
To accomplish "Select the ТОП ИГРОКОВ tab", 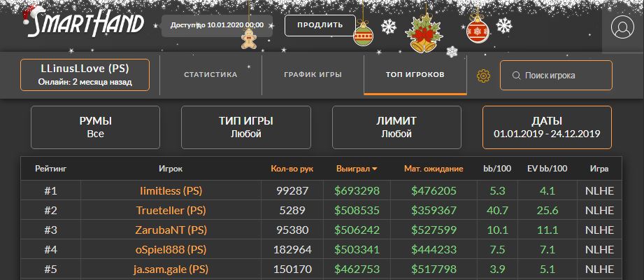I will pyautogui.click(x=415, y=74).
